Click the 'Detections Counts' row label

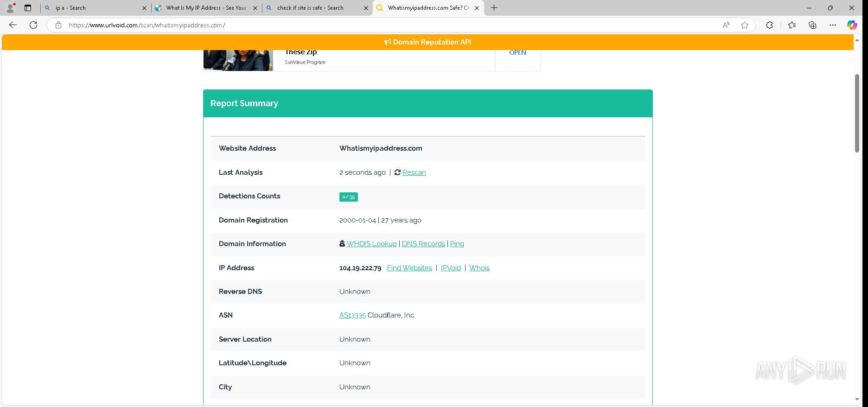pos(249,196)
